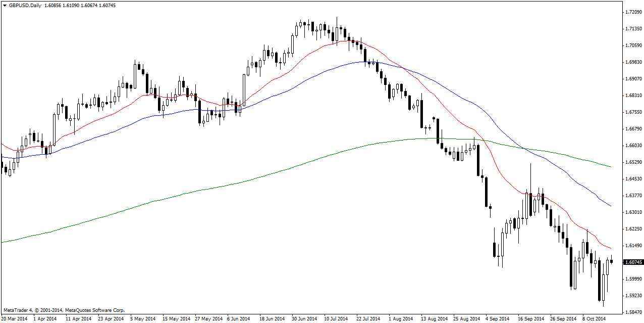Screen dimensions: 644x323
Task: Click the 22 Jul 2014 date label
Action: 368,319
